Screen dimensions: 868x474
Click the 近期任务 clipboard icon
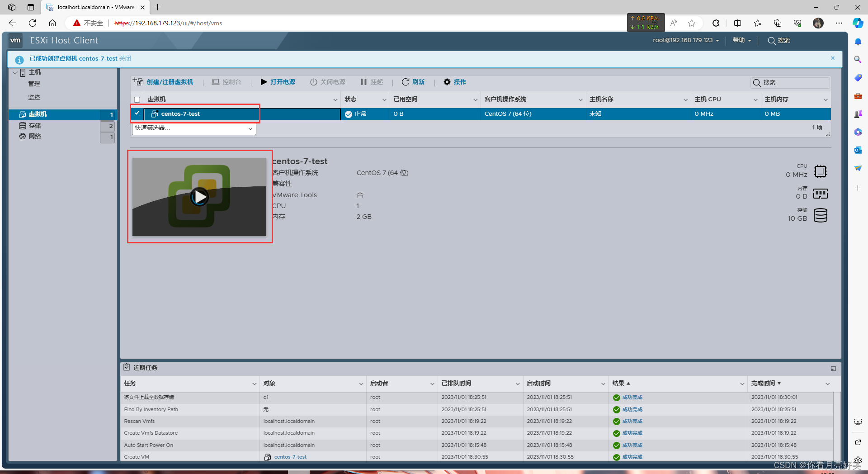(x=127, y=367)
